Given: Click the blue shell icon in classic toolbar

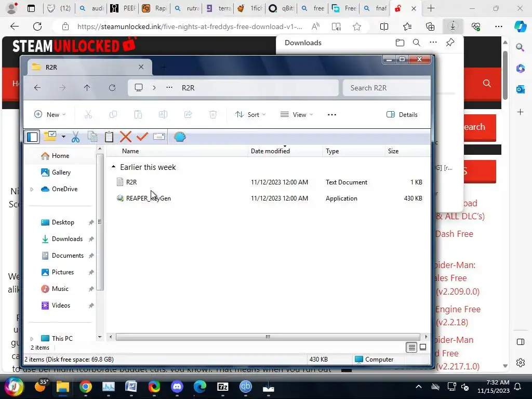Looking at the screenshot, I should (179, 137).
